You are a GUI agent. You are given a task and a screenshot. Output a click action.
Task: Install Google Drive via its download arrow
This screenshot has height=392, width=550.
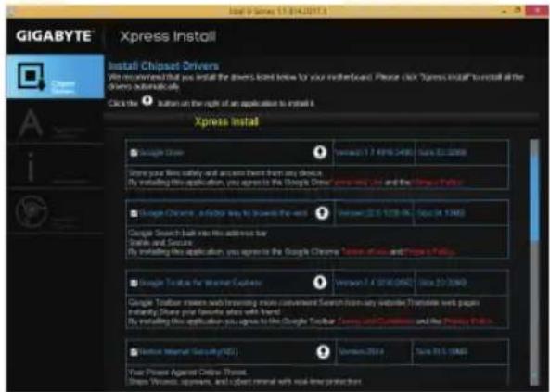(320, 152)
